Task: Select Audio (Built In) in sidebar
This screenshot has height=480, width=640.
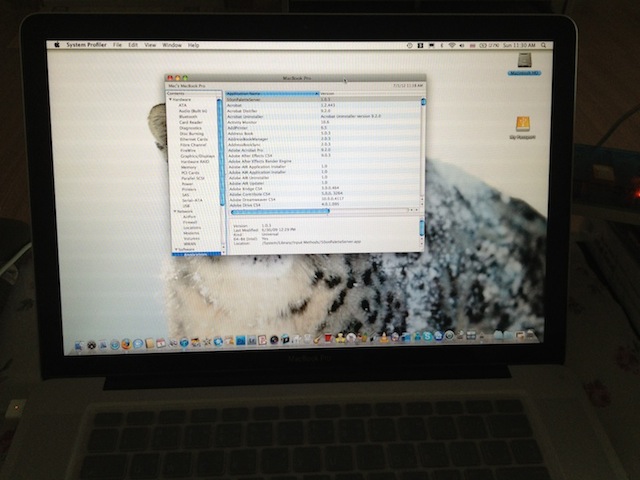Action: point(193,111)
